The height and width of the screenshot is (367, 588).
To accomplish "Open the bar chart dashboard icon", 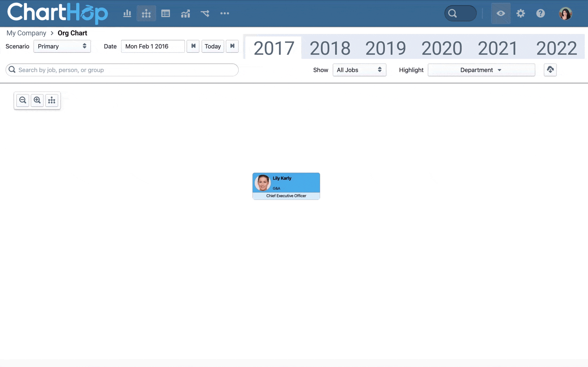I will coord(127,13).
